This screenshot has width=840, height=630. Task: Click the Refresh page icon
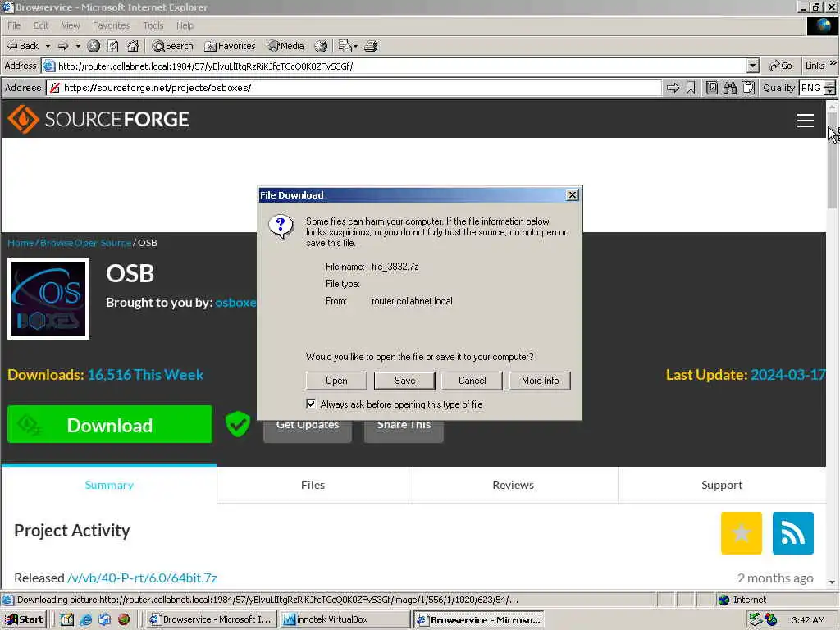pyautogui.click(x=113, y=46)
